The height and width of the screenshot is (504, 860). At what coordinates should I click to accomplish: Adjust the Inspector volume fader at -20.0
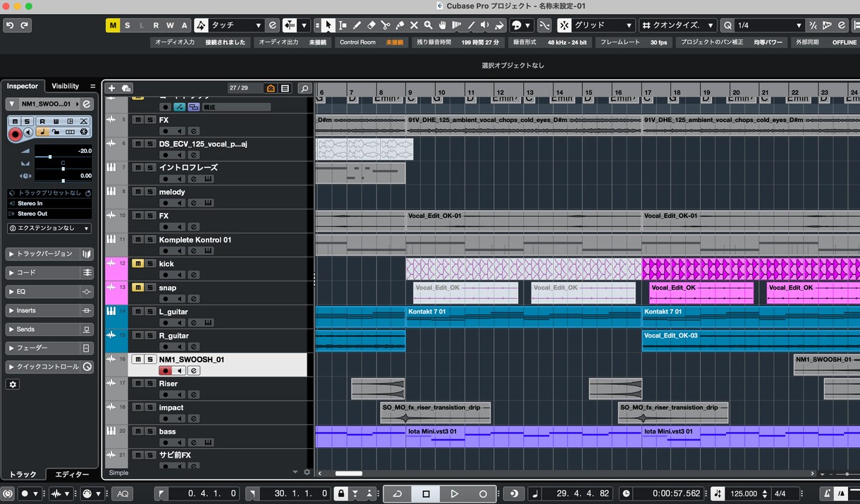pyautogui.click(x=49, y=156)
